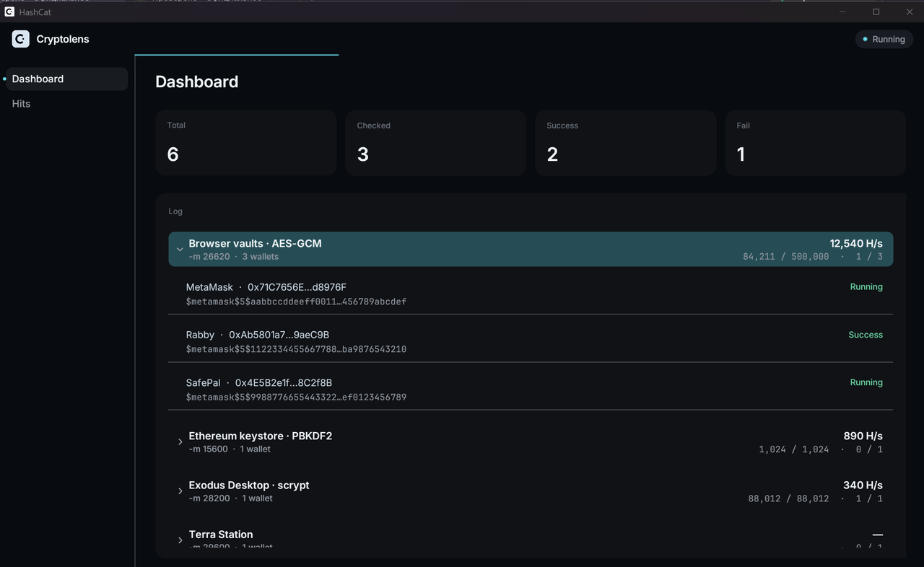Click the Dashboard page heading
Viewport: 924px width, 567px height.
pyautogui.click(x=197, y=82)
